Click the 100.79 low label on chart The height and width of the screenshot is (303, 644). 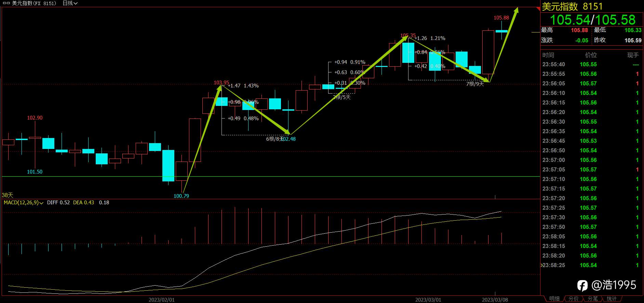point(181,196)
